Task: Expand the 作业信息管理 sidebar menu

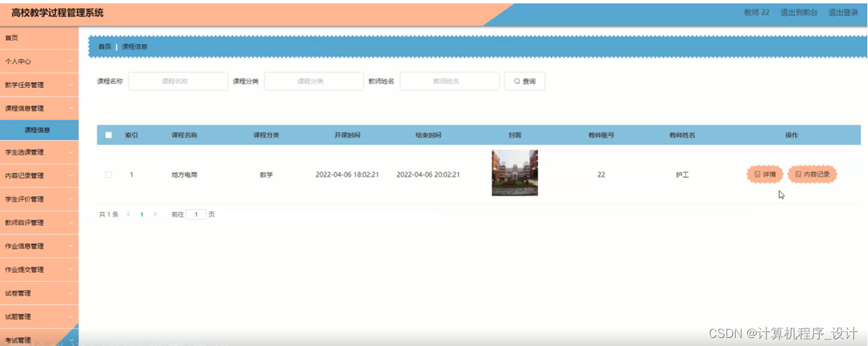Action: click(x=39, y=246)
